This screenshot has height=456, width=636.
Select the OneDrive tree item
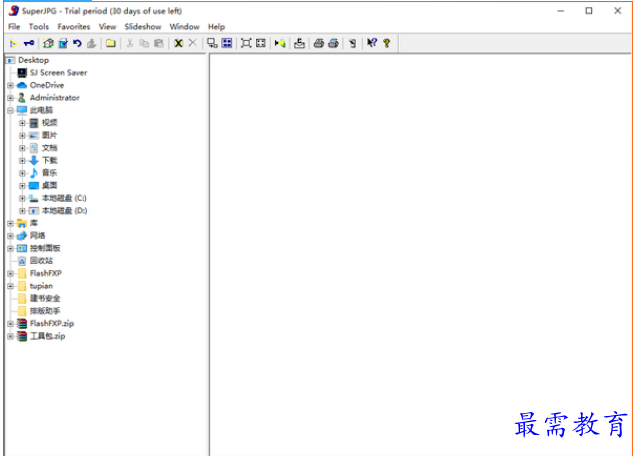tap(47, 85)
